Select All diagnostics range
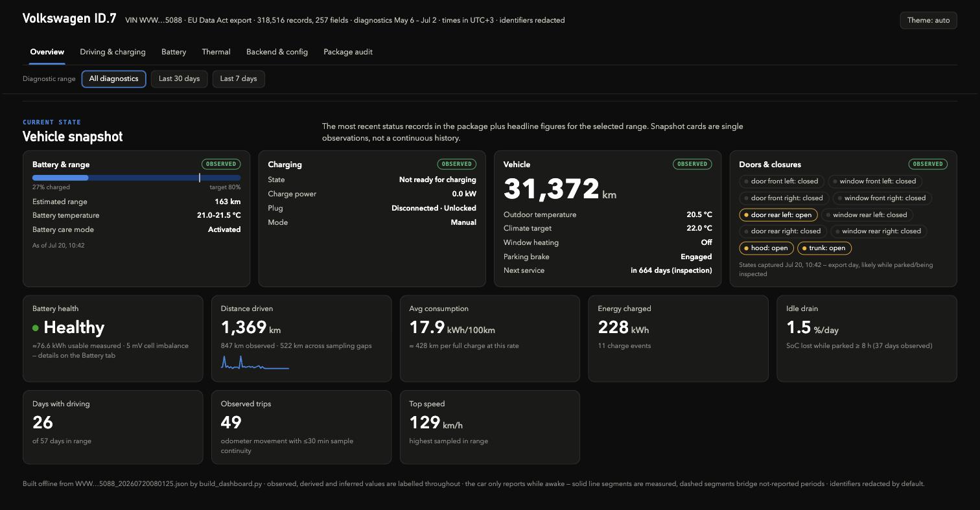Screen dimensions: 980x510 (113, 79)
